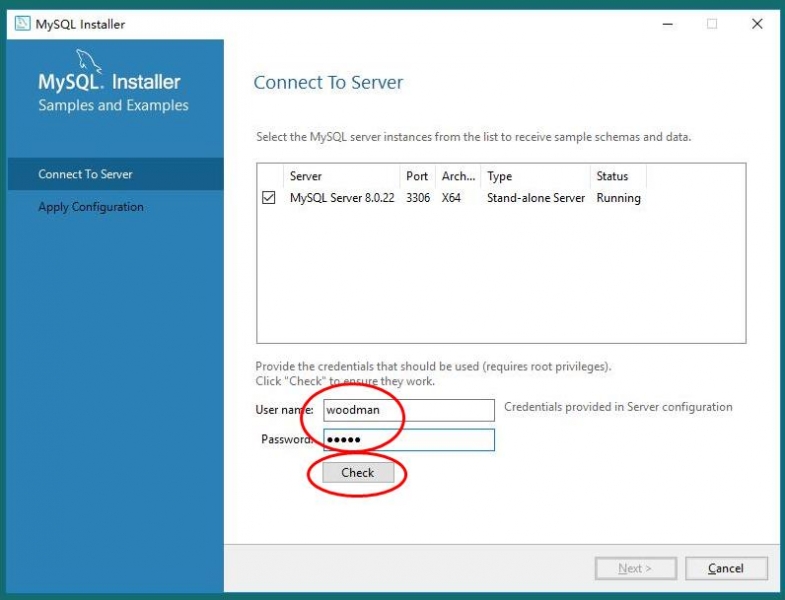Toggle the MySQL Server 8.0.22 checkbox
The image size is (785, 600).
pyautogui.click(x=268, y=198)
